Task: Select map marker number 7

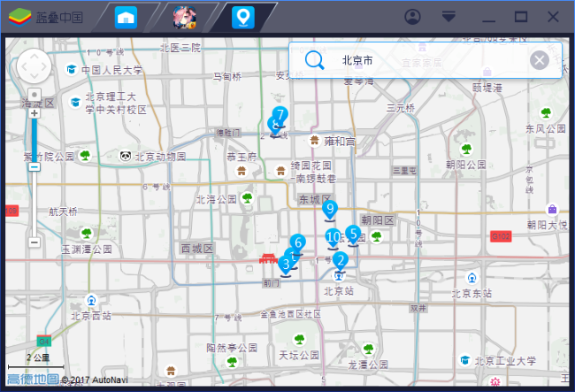Action: pyautogui.click(x=280, y=116)
